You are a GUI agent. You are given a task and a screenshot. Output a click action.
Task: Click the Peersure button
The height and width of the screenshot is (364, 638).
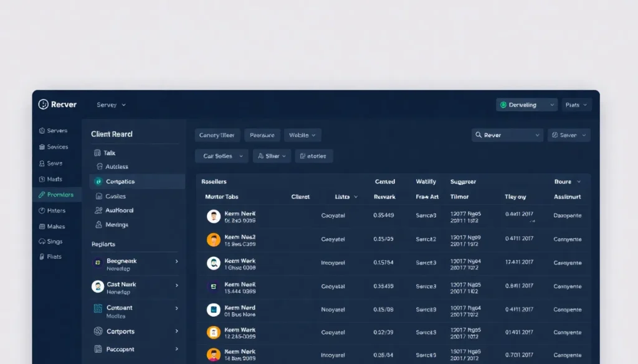[262, 135]
